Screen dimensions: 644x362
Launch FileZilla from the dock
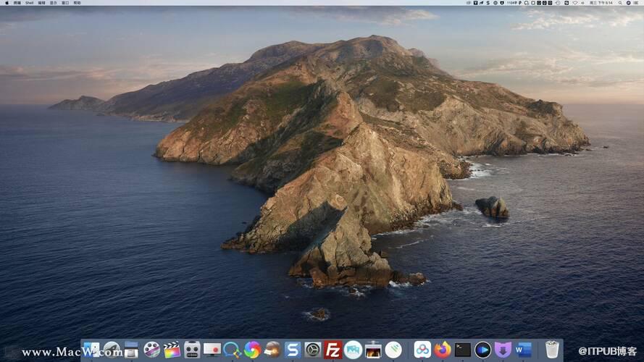[x=333, y=350]
